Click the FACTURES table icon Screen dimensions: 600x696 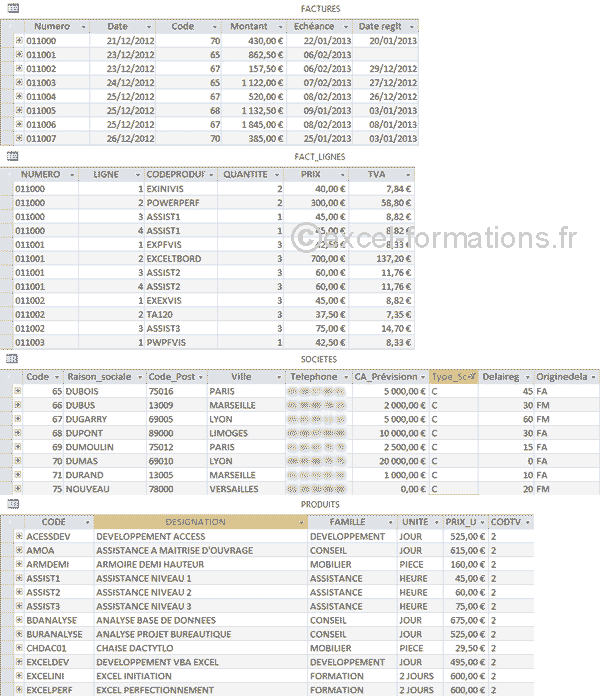click(x=13, y=8)
